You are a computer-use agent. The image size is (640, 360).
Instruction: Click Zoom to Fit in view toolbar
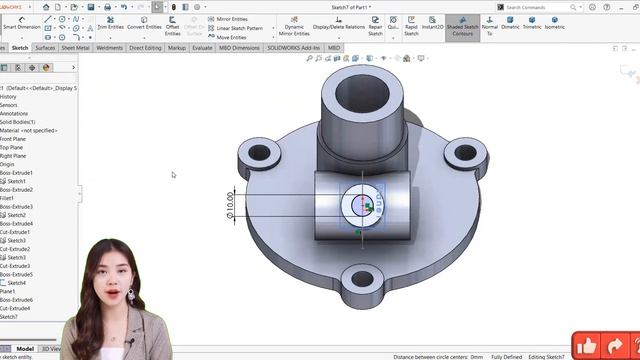click(x=309, y=58)
